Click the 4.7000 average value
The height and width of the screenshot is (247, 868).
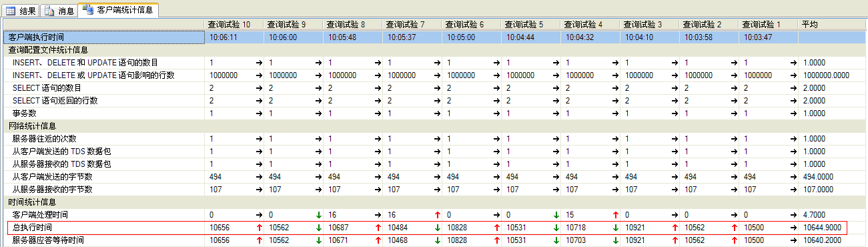pos(814,214)
